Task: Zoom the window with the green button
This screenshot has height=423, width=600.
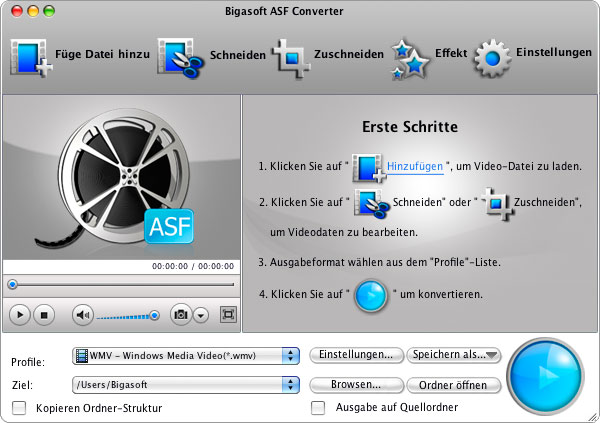Action: point(49,11)
